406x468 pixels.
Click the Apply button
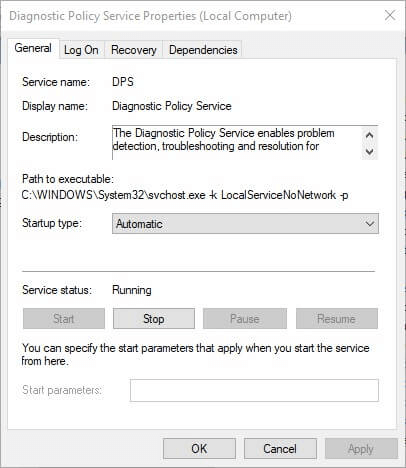pos(361,449)
